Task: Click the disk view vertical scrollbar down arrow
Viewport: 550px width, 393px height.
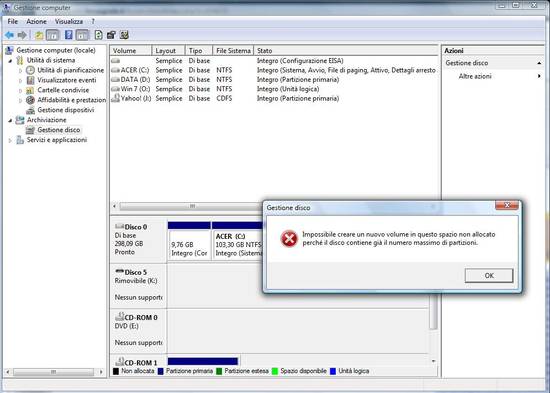Action: (x=434, y=361)
